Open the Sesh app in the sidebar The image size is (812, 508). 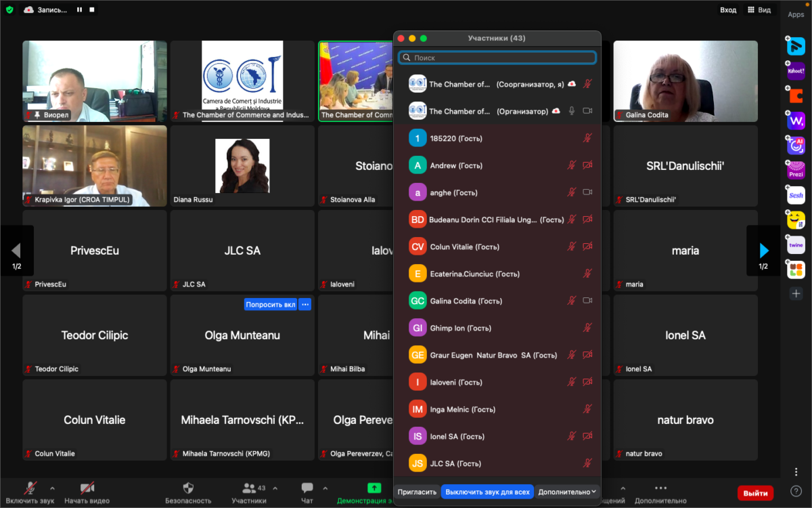tap(796, 195)
